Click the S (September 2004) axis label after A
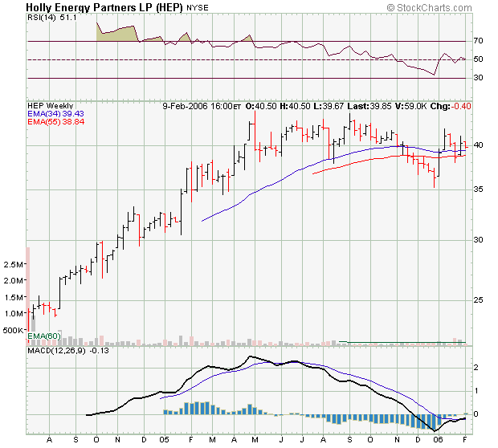 tap(76, 440)
